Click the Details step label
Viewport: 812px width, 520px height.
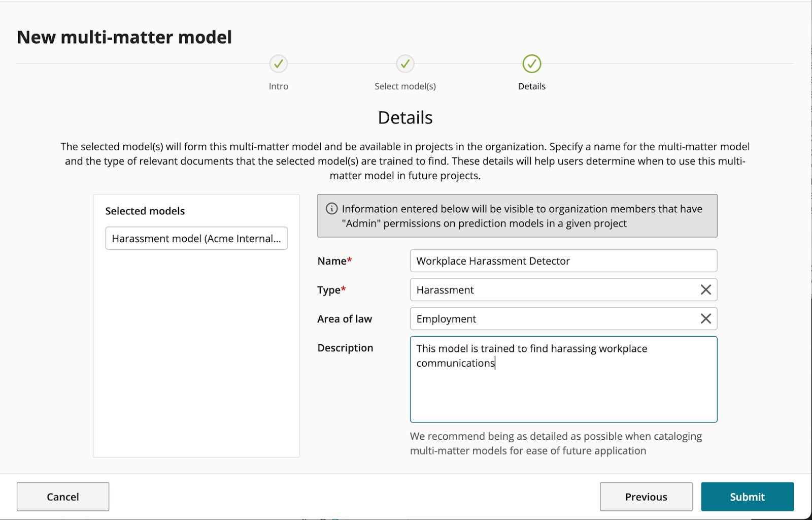pos(532,86)
